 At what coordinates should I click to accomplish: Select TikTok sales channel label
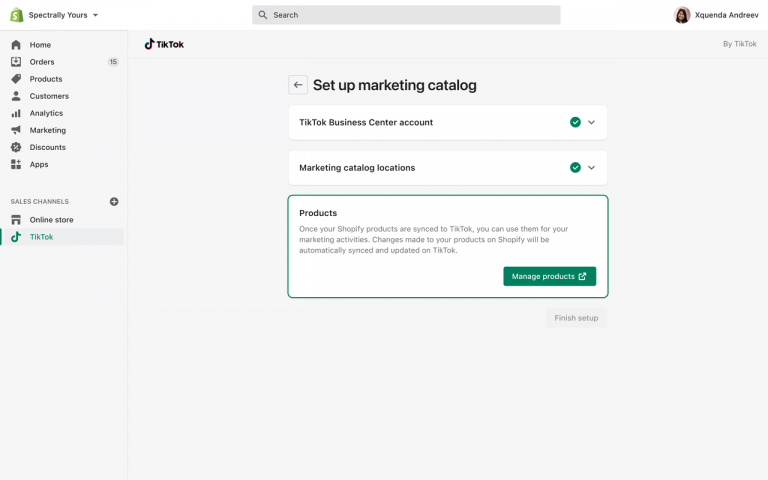click(x=41, y=237)
